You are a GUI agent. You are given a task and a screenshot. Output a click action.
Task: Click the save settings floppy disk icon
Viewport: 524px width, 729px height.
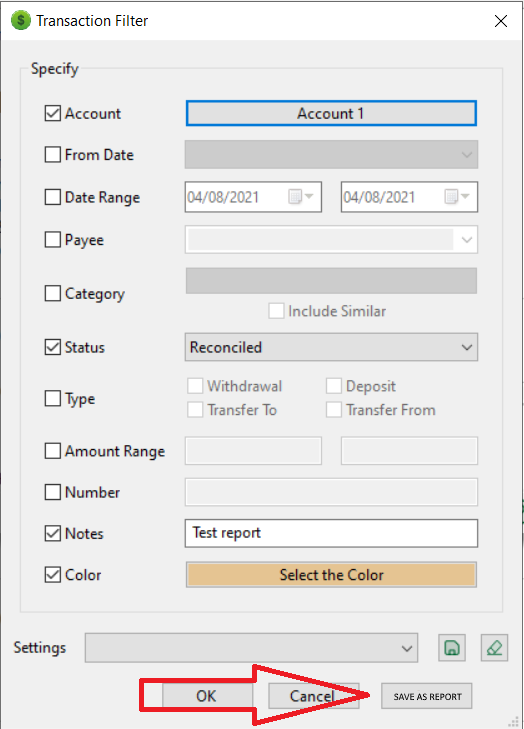pos(451,648)
